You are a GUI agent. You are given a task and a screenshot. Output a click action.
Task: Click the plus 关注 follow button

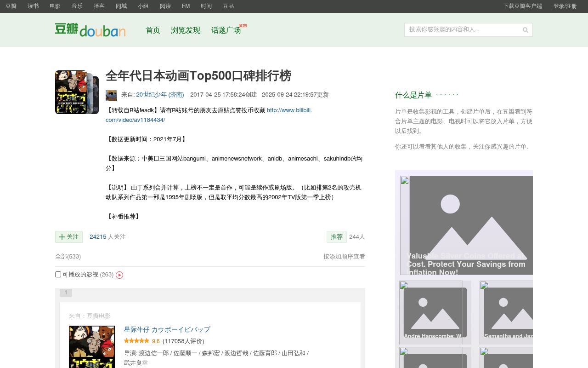(69, 236)
